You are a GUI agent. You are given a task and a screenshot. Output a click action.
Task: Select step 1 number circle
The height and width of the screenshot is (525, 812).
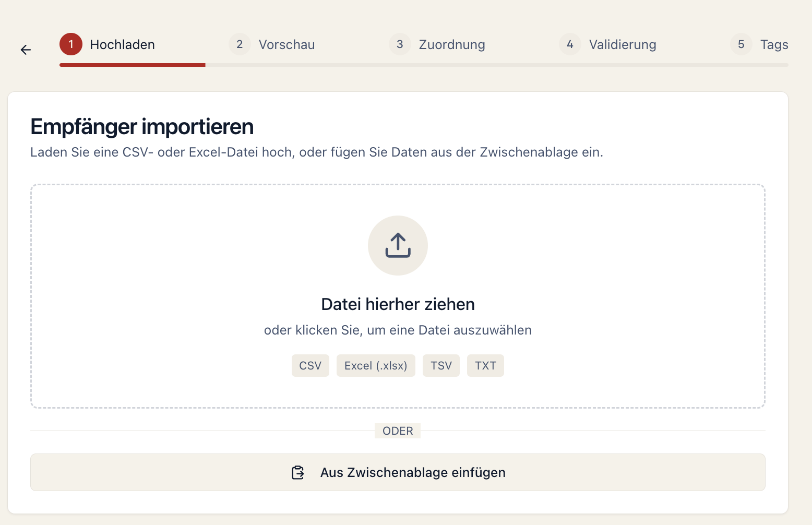[x=71, y=44]
